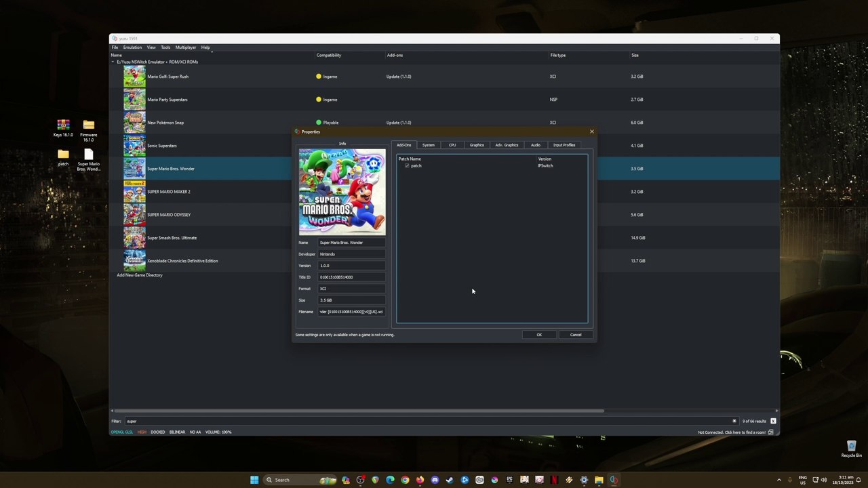
Task: Switch to the CPU tab
Action: [x=452, y=145]
